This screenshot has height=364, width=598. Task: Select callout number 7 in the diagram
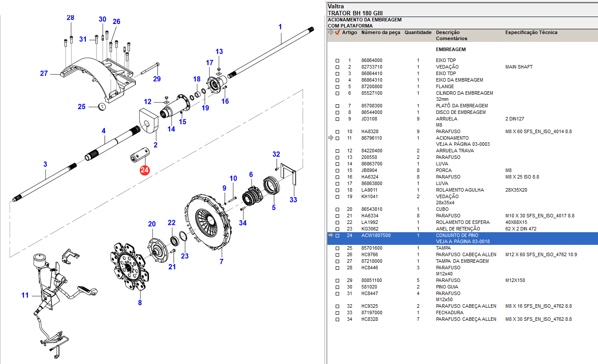(x=221, y=262)
